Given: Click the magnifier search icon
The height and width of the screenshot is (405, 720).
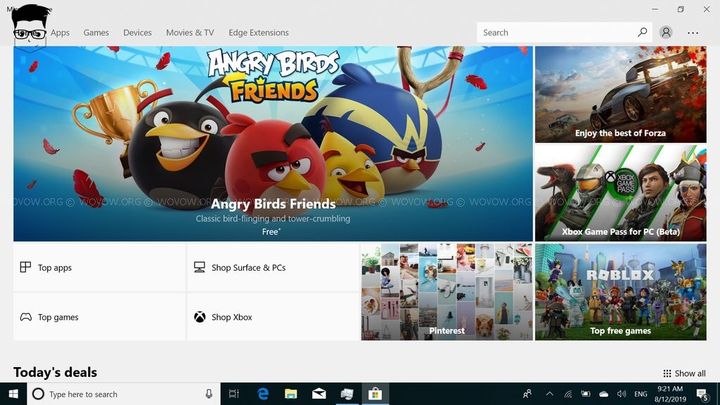Looking at the screenshot, I should (x=642, y=32).
